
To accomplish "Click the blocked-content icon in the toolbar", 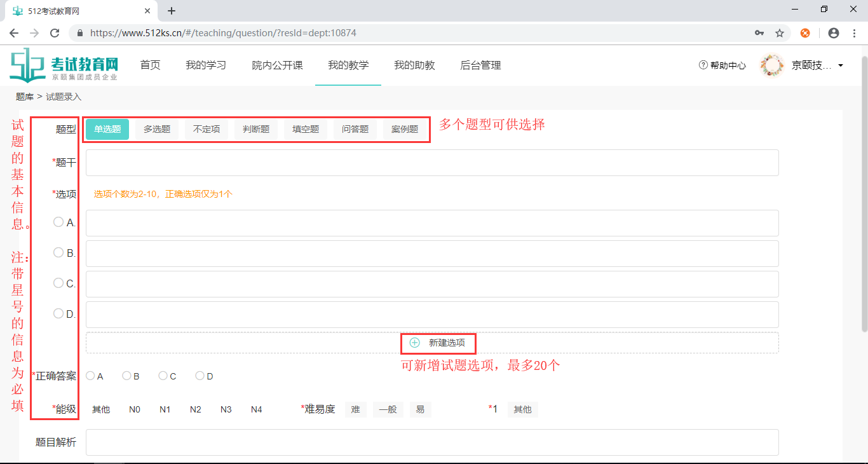I will (x=806, y=32).
